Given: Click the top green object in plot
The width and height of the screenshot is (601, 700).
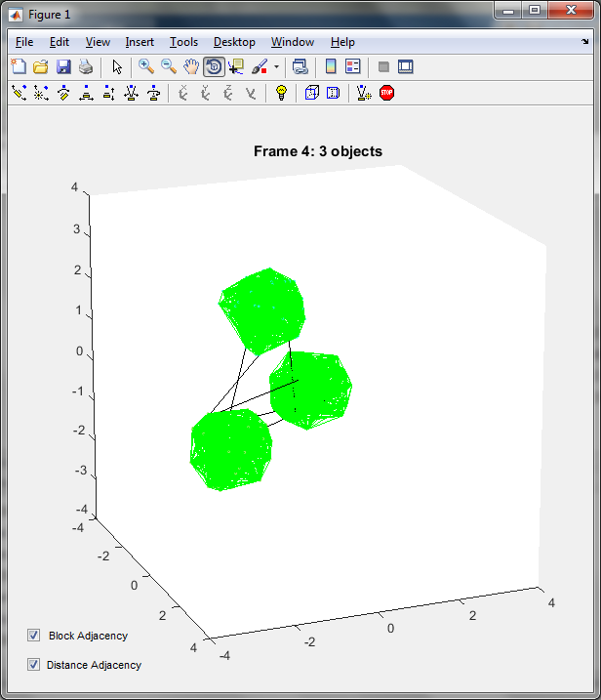Looking at the screenshot, I should pyautogui.click(x=263, y=310).
